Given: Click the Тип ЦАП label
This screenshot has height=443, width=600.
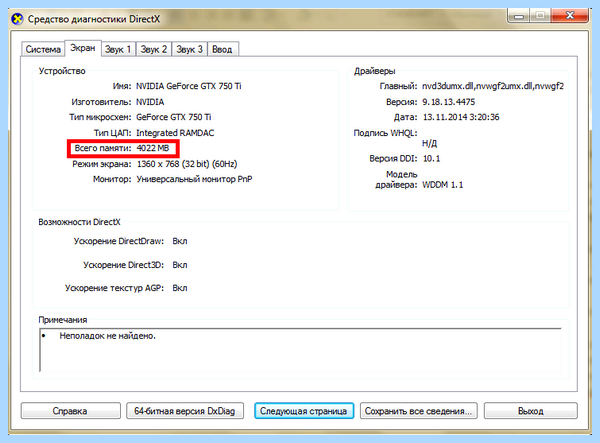Looking at the screenshot, I should [x=112, y=133].
